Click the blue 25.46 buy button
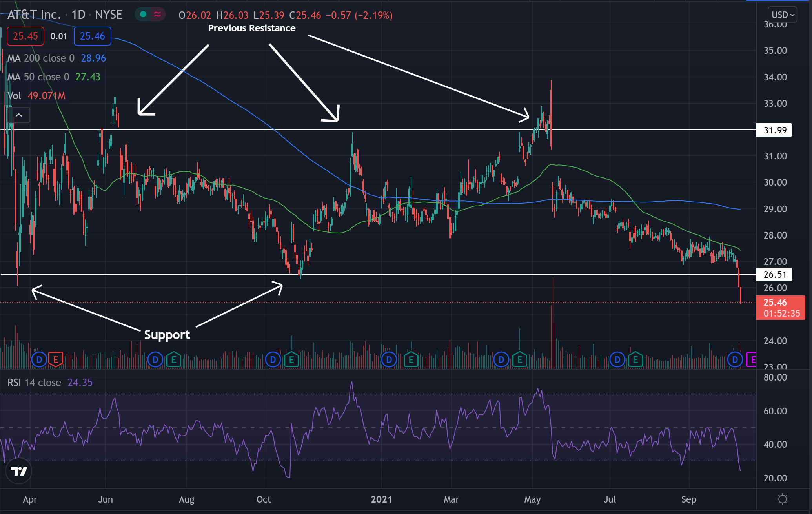This screenshot has width=812, height=514. coord(93,36)
